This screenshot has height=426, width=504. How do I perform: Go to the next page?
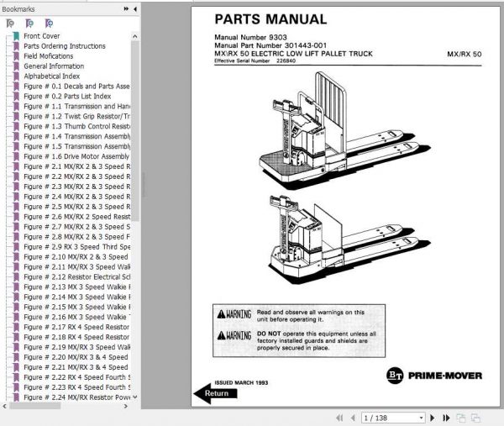433,418
